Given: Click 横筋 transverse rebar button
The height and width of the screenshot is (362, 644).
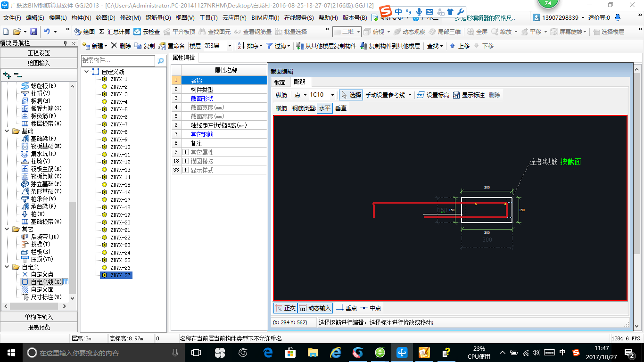Looking at the screenshot, I should point(281,108).
